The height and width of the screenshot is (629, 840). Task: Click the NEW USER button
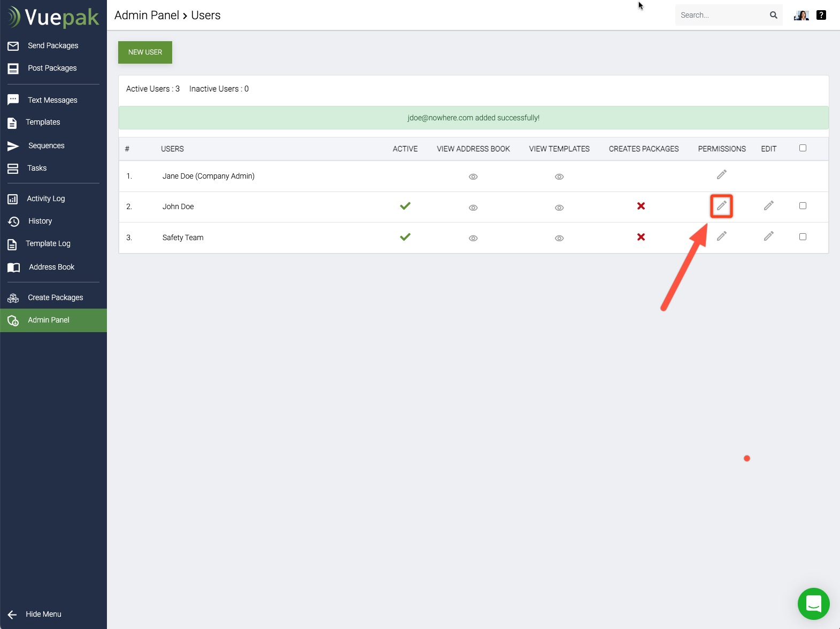pyautogui.click(x=145, y=52)
